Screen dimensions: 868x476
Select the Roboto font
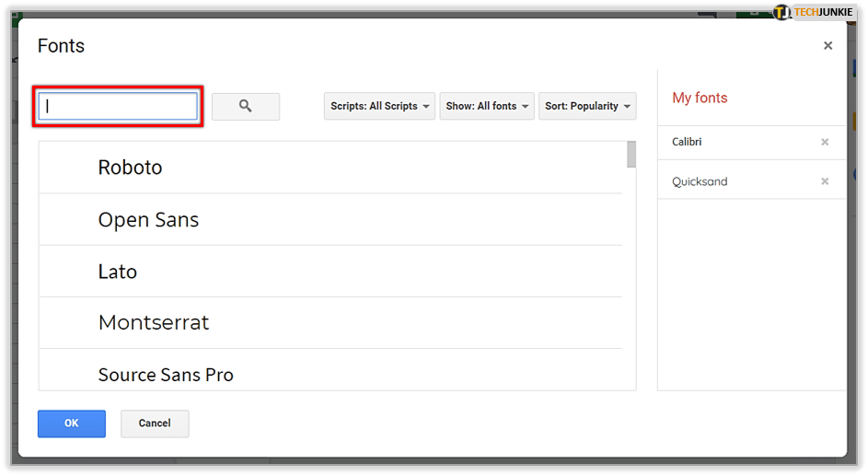(130, 168)
